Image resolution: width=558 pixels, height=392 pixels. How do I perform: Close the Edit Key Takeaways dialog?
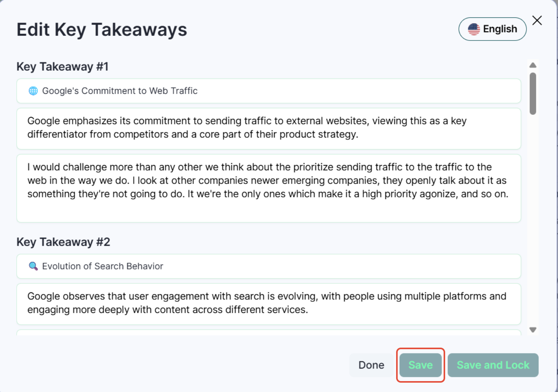tap(537, 21)
